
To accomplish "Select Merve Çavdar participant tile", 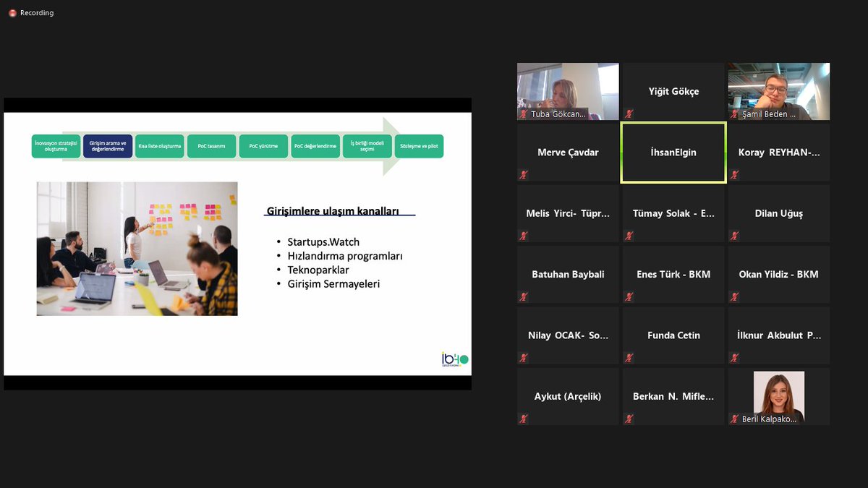I will pos(568,153).
